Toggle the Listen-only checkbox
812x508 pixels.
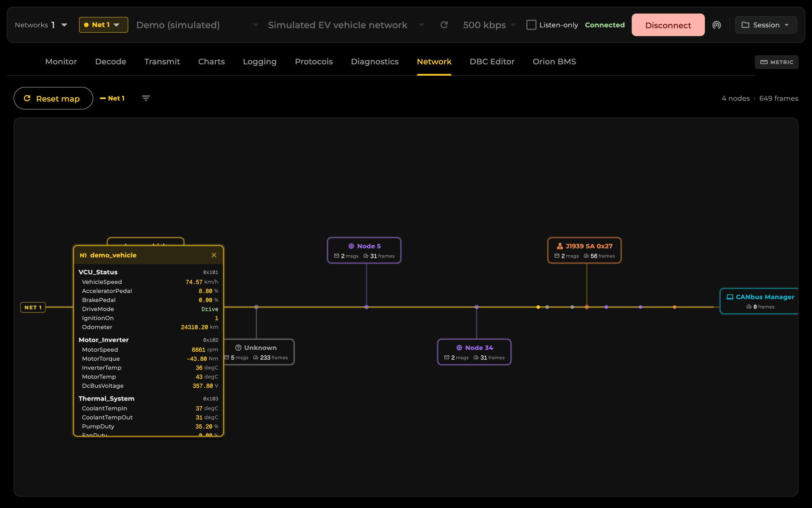click(531, 25)
